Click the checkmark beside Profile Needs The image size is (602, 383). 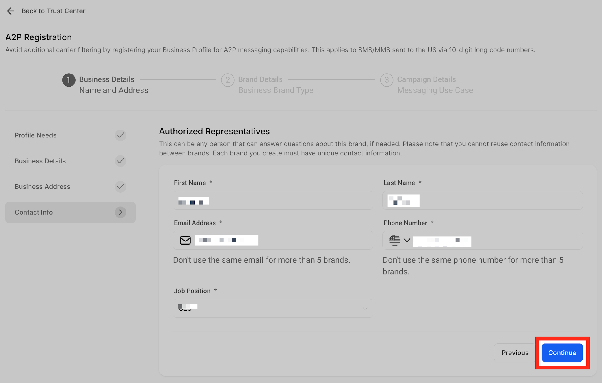point(121,135)
